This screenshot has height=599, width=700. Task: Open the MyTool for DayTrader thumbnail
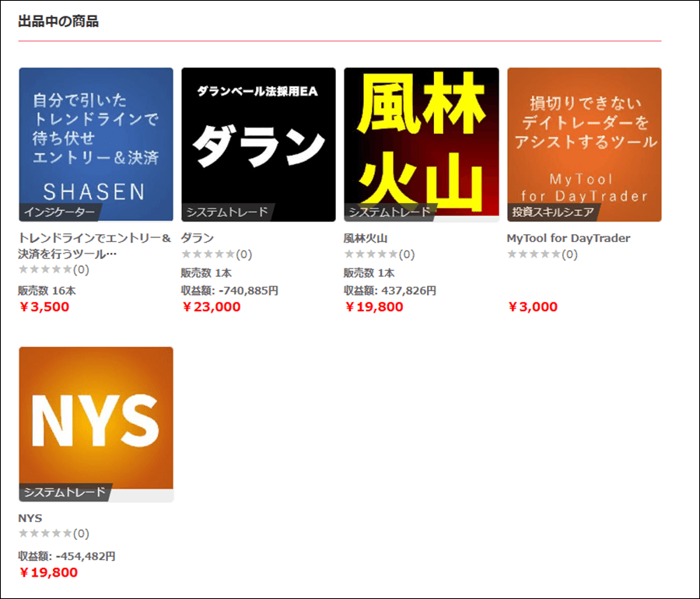point(584,144)
